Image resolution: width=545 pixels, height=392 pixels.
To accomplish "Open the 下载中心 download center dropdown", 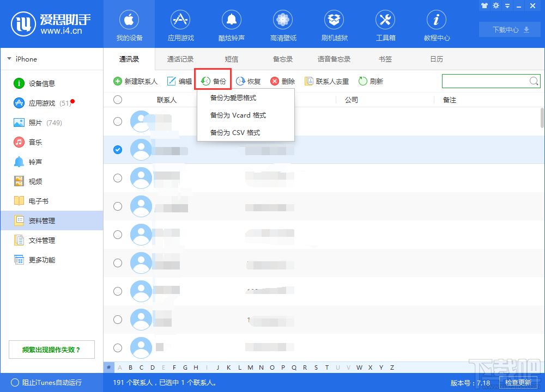I will click(x=510, y=30).
